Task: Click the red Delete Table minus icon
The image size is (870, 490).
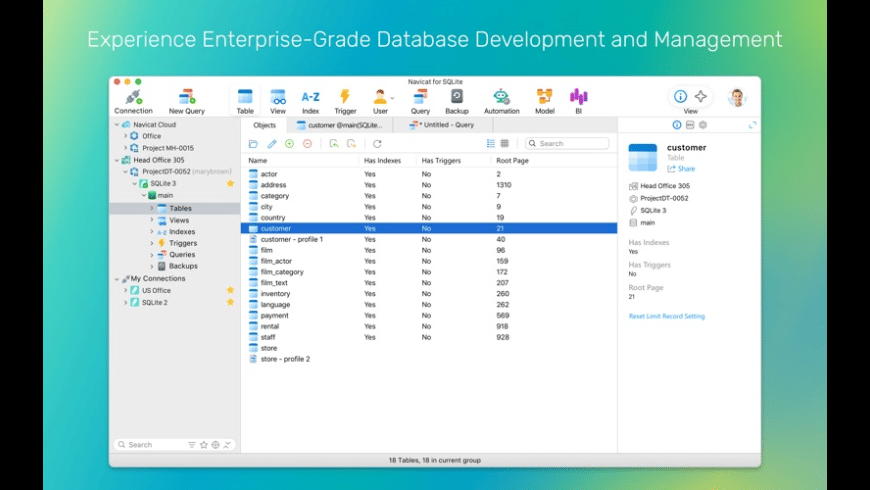Action: coord(307,144)
